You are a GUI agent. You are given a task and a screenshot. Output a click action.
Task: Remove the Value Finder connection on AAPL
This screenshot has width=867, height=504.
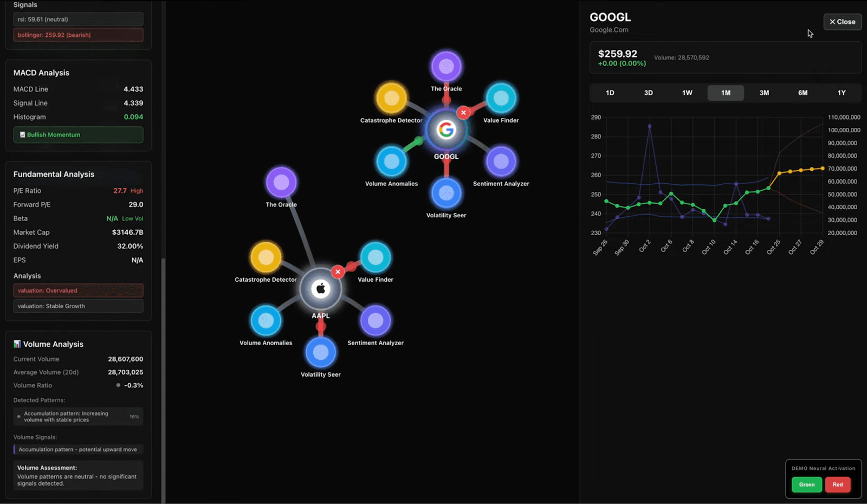[338, 272]
